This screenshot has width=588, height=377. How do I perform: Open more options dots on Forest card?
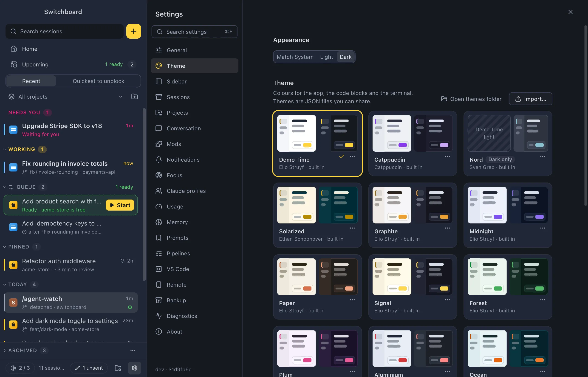pyautogui.click(x=543, y=300)
